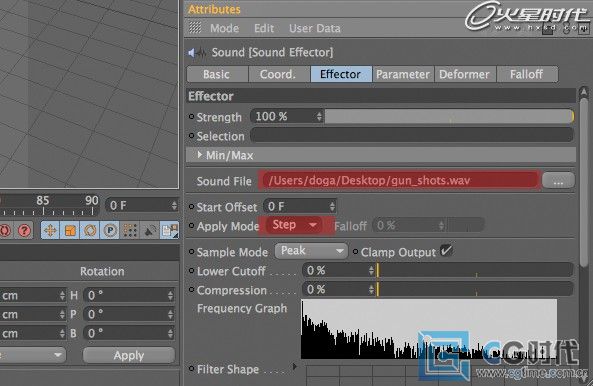Click the 'Attributes' panel title
The width and height of the screenshot is (593, 386).
[x=214, y=9]
